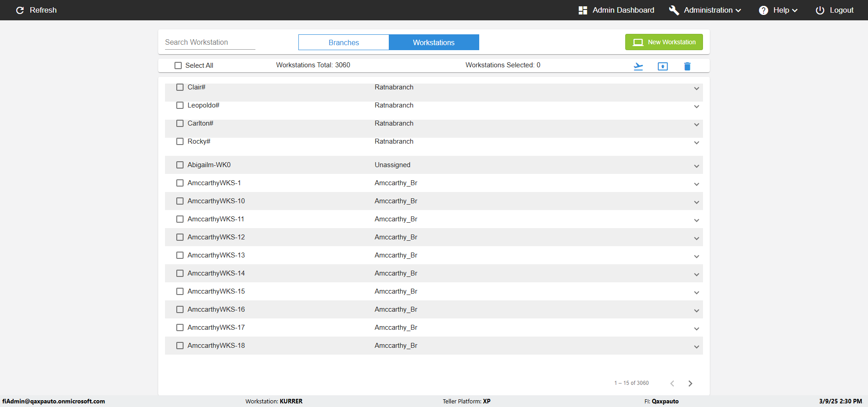Expand the AmccarthyWKS-10 row
The height and width of the screenshot is (407, 868).
pyautogui.click(x=697, y=202)
